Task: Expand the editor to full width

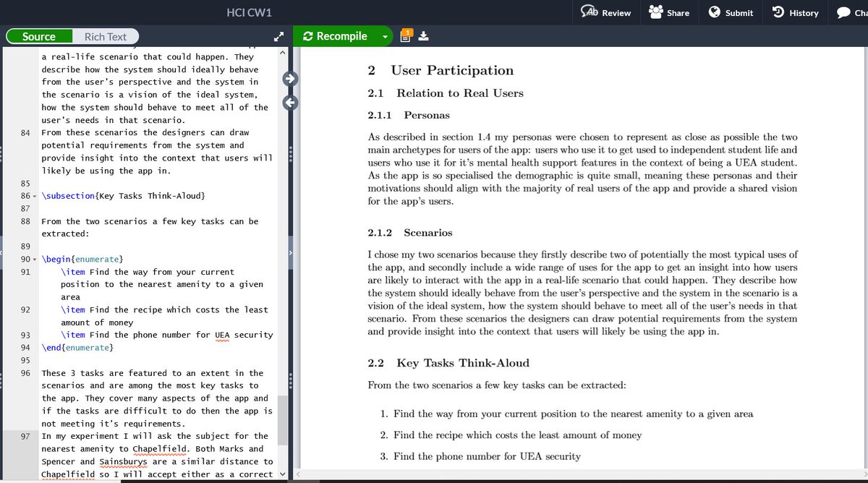Action: (x=278, y=36)
